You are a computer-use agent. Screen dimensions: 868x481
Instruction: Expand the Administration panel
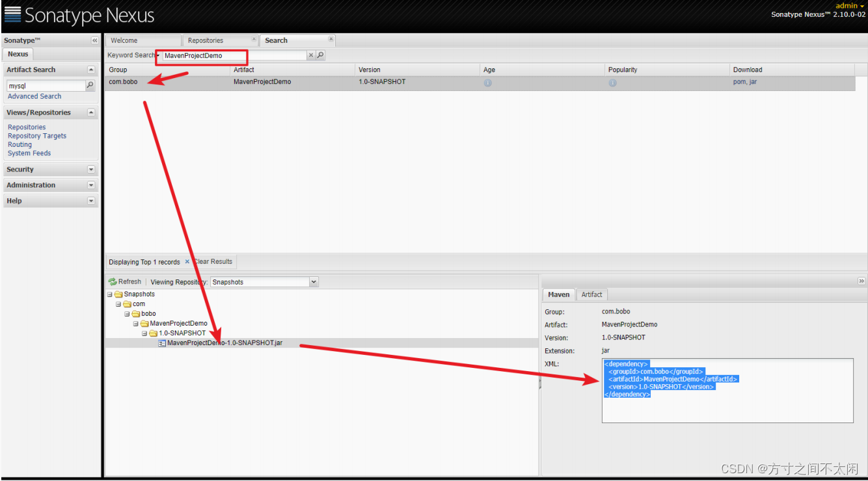pos(91,185)
